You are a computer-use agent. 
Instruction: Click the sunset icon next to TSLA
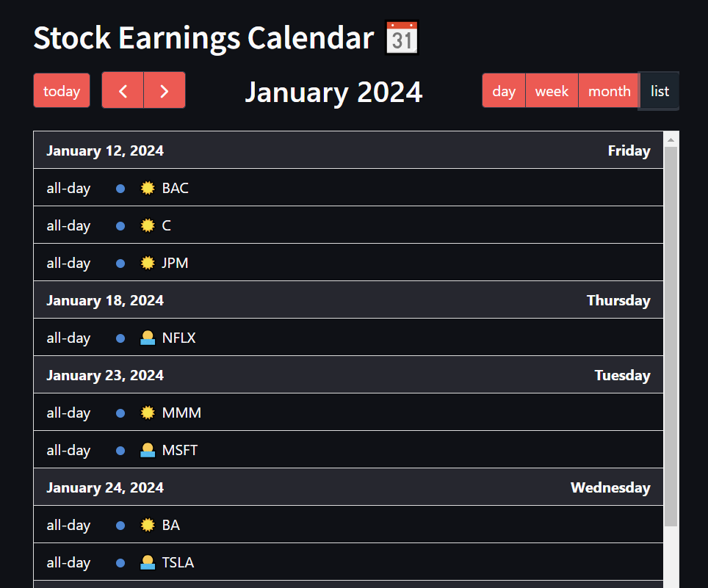[148, 562]
